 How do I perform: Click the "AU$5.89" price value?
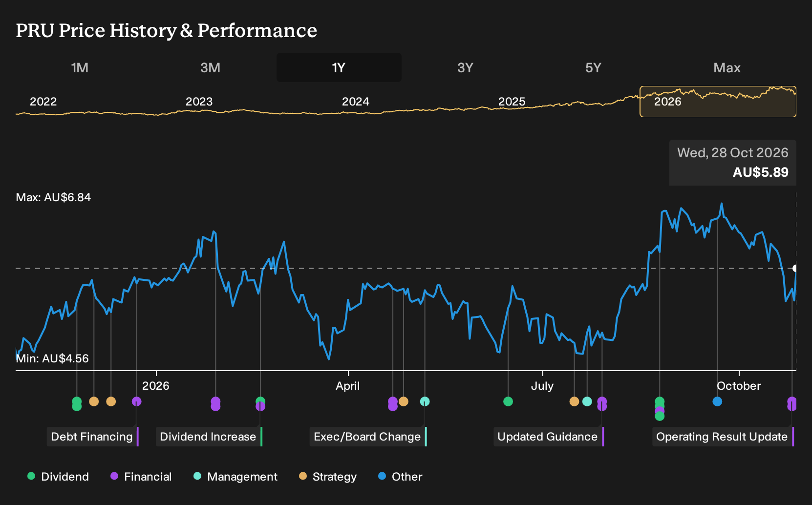pyautogui.click(x=760, y=172)
